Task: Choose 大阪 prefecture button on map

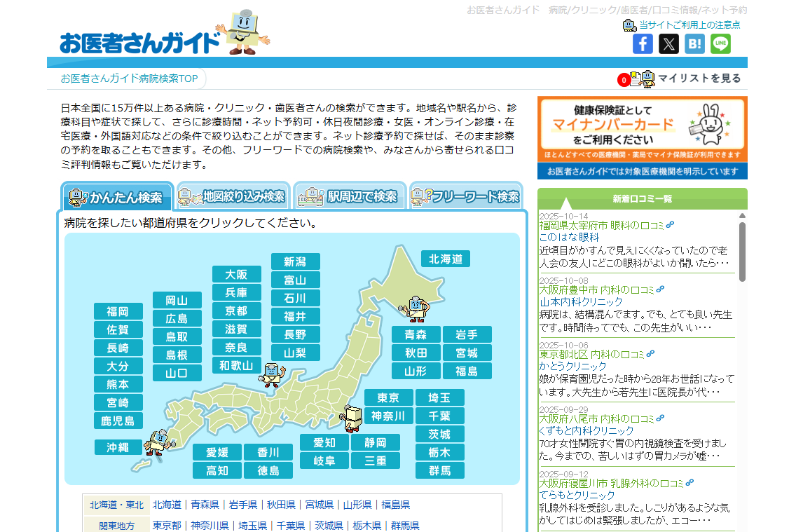Action: point(236,274)
